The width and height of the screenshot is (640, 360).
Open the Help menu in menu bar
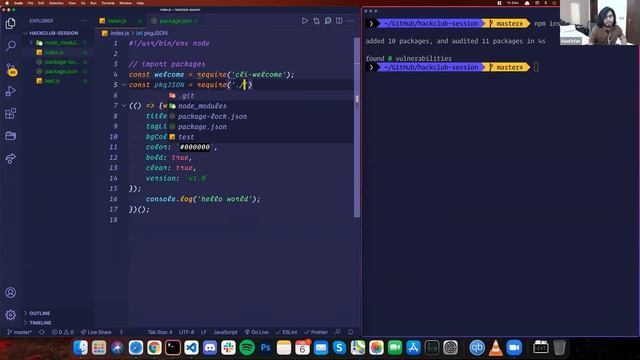pos(140,3)
